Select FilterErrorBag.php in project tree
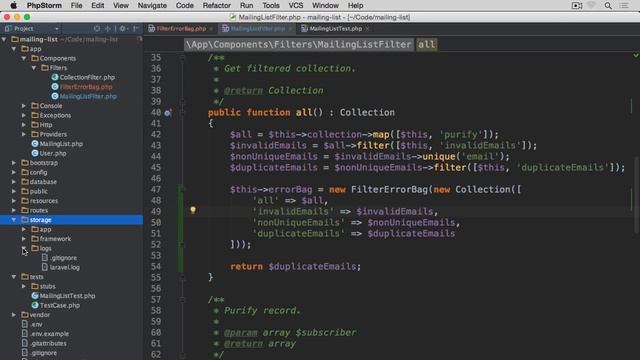 tap(86, 87)
